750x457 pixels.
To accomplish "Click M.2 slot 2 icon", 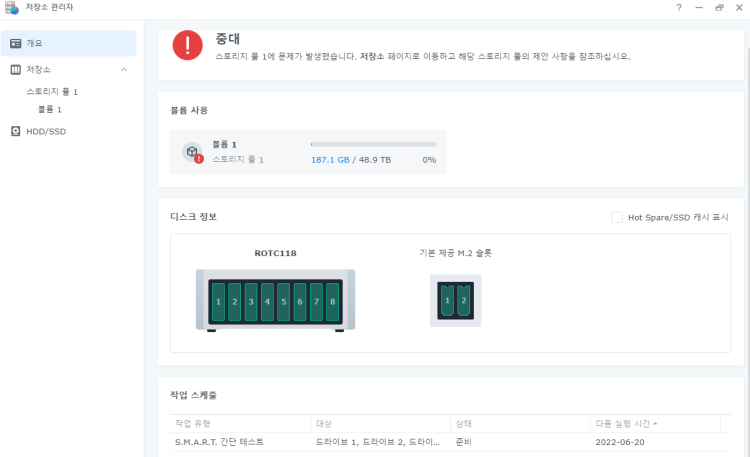I will click(463, 300).
